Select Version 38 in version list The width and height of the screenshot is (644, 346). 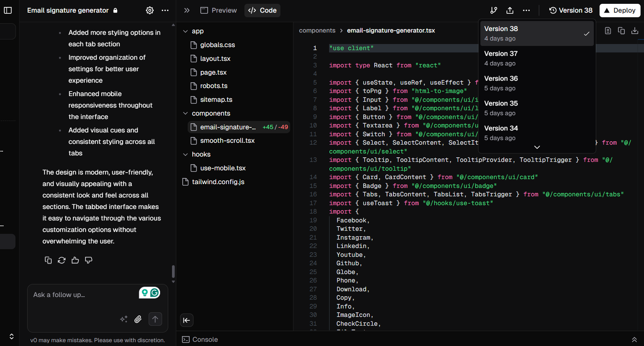coord(537,33)
